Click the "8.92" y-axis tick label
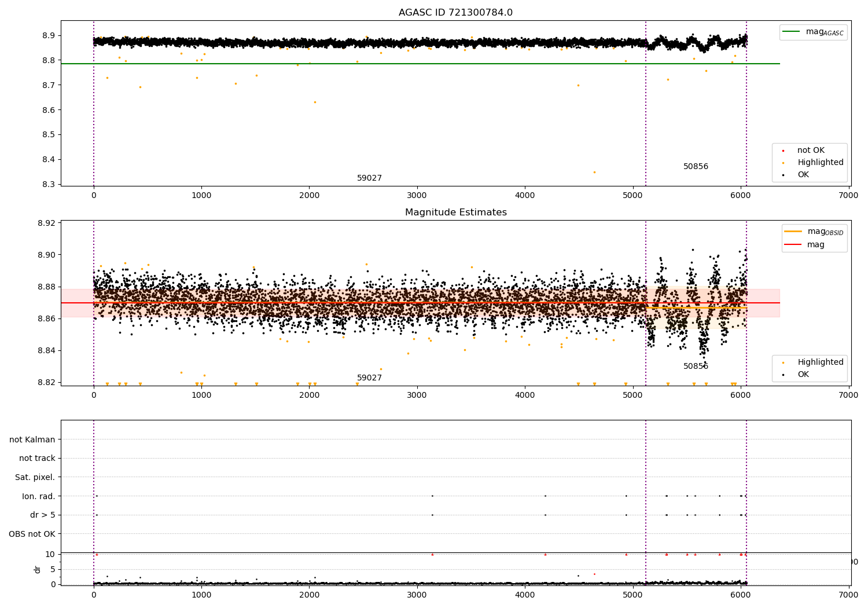Image resolution: width=868 pixels, height=608 pixels. [46, 224]
